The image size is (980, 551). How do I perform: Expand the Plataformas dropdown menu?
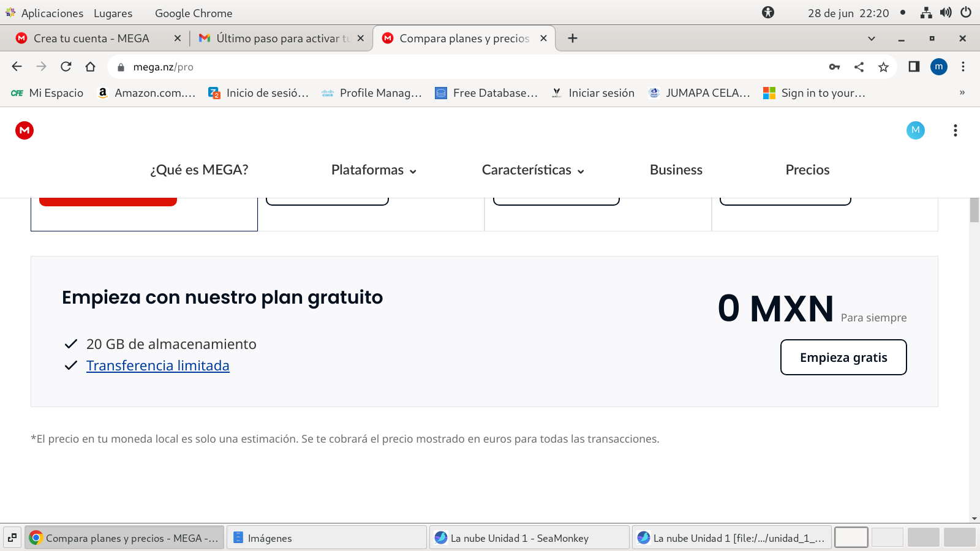(x=374, y=170)
